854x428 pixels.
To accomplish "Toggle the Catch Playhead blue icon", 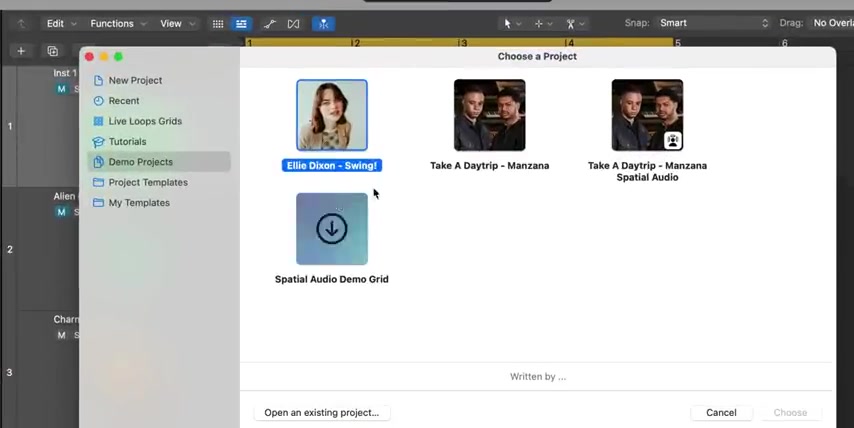I will (x=324, y=24).
